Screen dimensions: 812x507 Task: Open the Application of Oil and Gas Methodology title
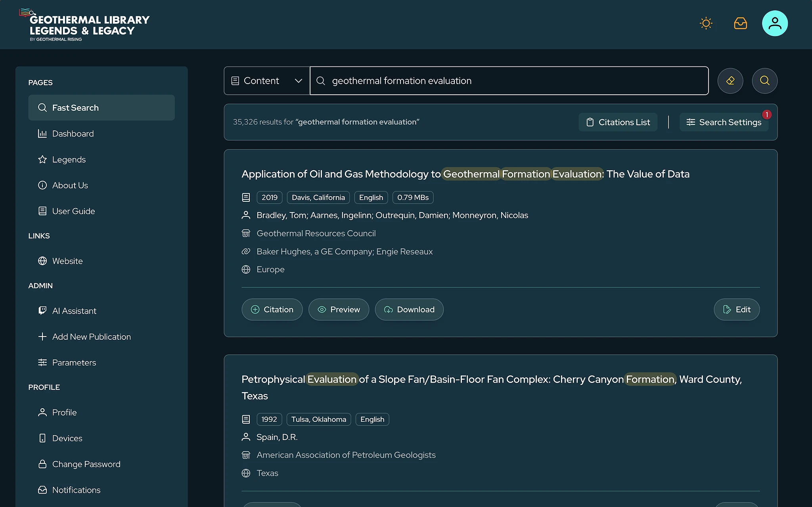(x=465, y=174)
